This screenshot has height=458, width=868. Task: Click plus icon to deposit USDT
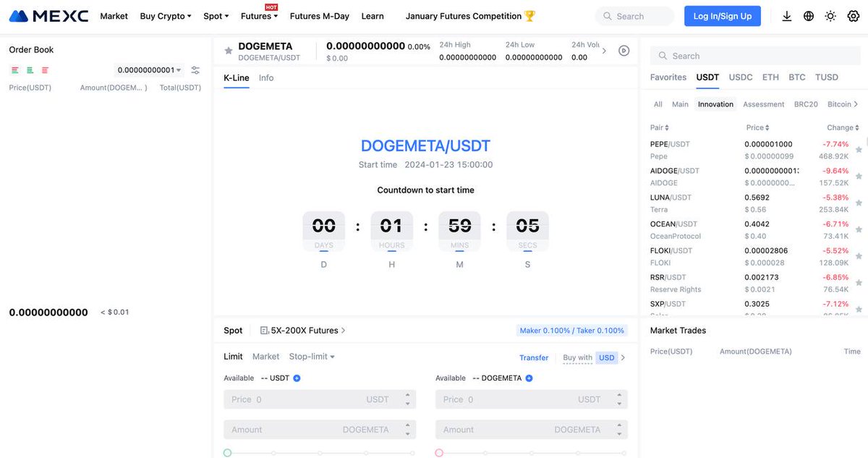pyautogui.click(x=297, y=378)
